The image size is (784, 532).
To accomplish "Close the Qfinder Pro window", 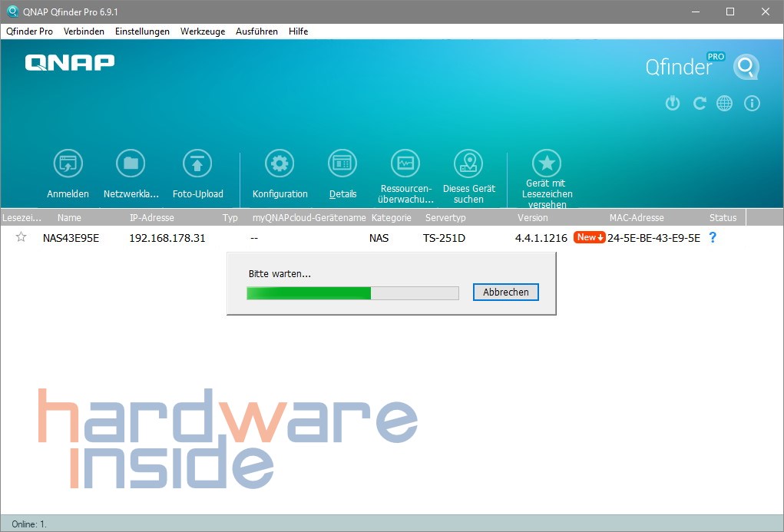I will [765, 12].
